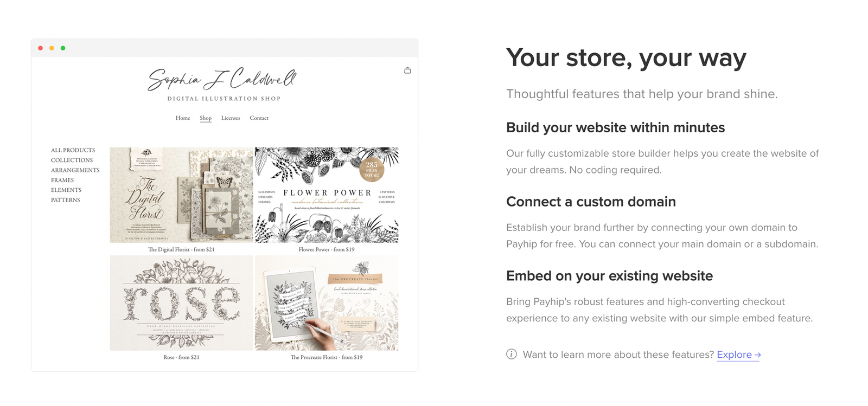Browse the ARRANGEMENTS category
The image size is (868, 406).
tap(75, 170)
